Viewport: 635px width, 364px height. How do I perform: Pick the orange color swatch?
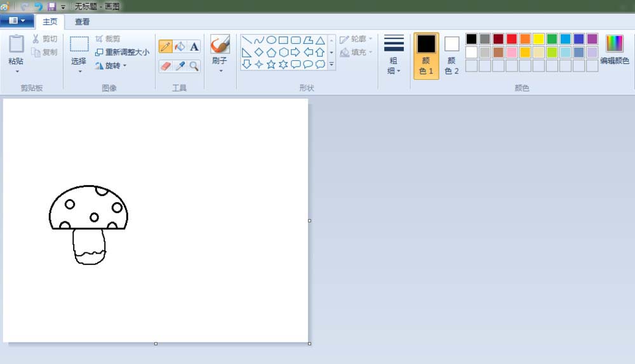click(525, 39)
